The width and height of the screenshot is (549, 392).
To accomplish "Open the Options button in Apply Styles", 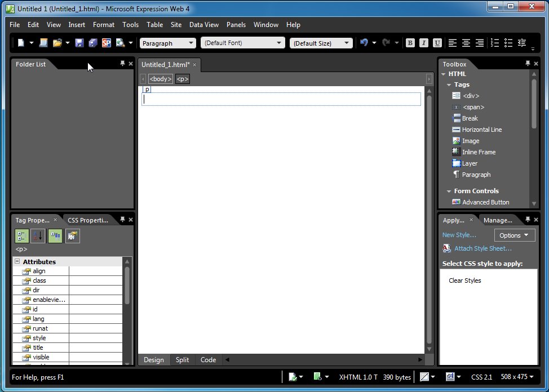I will [x=515, y=235].
